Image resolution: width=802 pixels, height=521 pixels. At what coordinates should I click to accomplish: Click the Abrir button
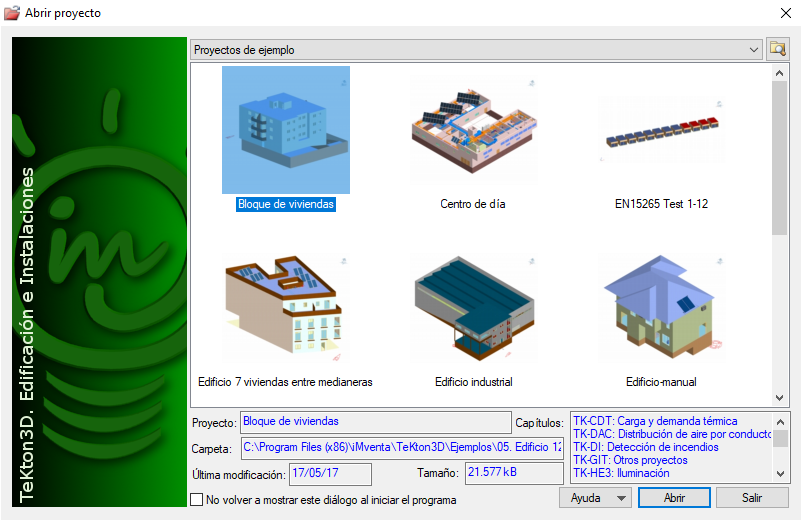click(674, 497)
